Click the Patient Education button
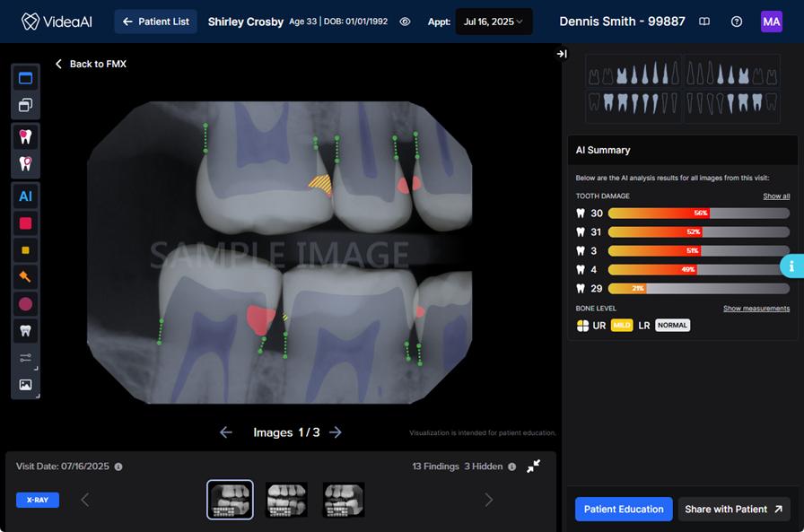Screen dimensions: 804x532 click(x=624, y=509)
